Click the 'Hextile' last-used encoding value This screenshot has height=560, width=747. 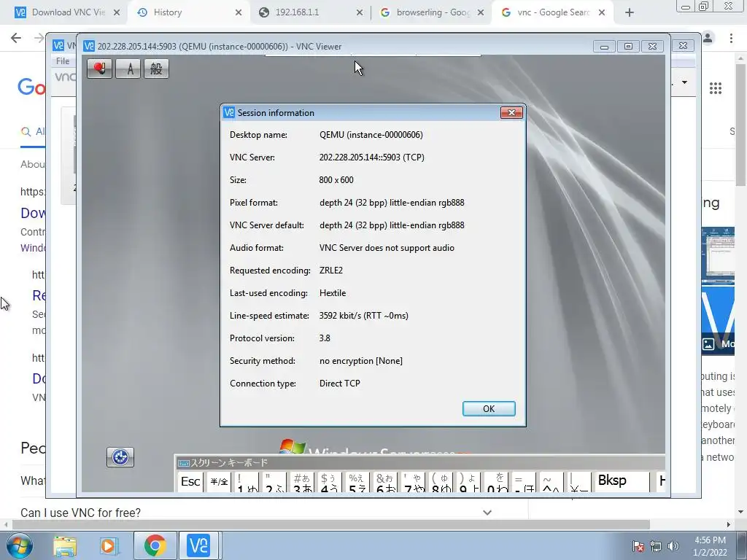click(333, 293)
